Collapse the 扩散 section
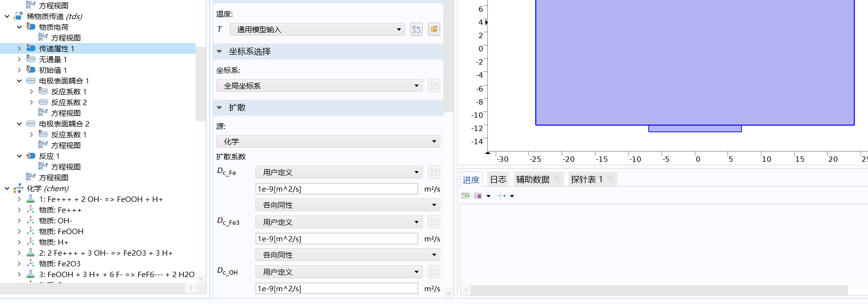868x304 pixels. pos(220,108)
